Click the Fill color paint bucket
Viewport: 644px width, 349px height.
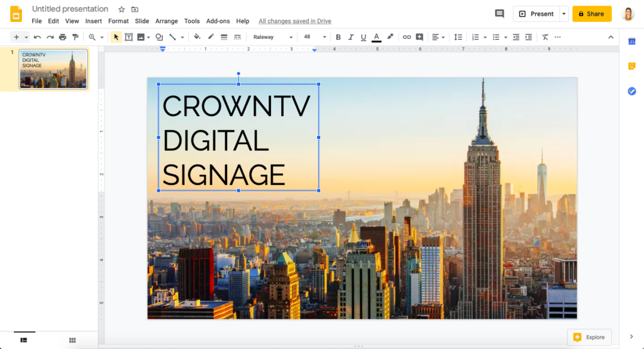[x=197, y=37]
